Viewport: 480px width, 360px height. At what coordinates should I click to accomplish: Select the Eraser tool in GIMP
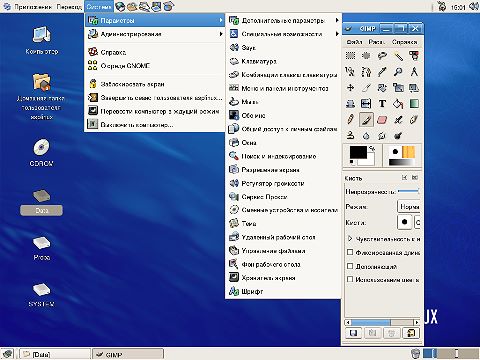[382, 120]
